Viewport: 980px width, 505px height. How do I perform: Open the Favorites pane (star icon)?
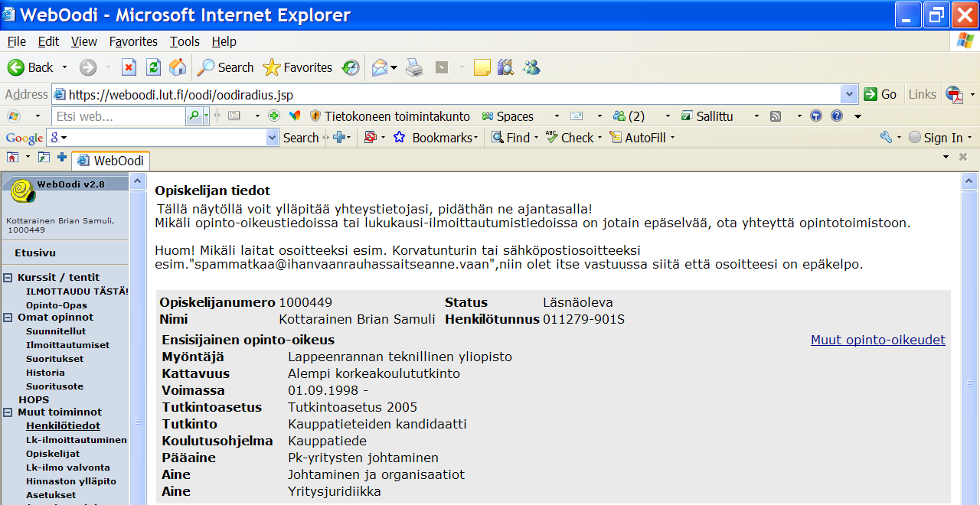pos(297,67)
